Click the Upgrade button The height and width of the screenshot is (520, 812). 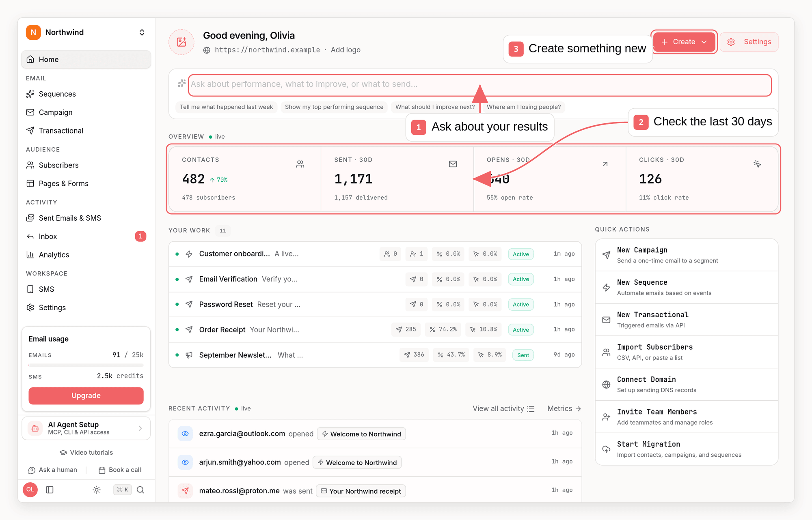(86, 395)
